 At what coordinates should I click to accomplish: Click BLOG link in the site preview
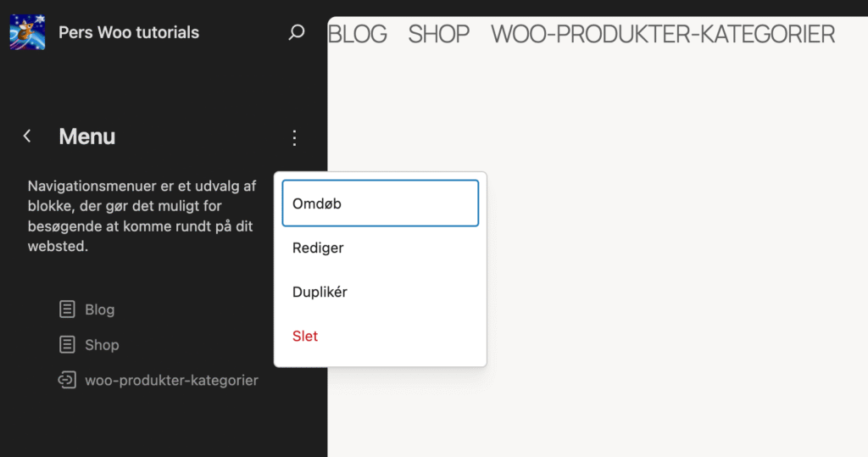(357, 34)
